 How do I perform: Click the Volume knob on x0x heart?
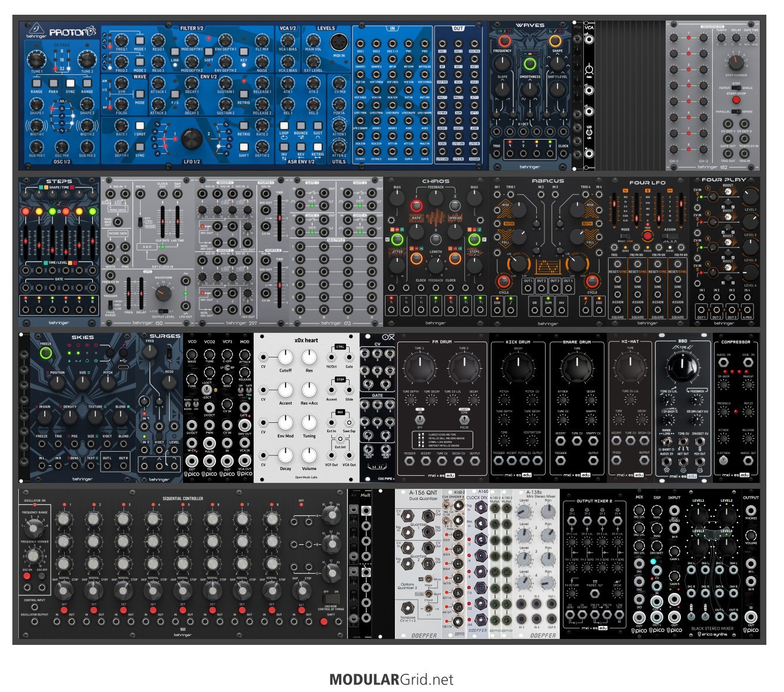[309, 455]
